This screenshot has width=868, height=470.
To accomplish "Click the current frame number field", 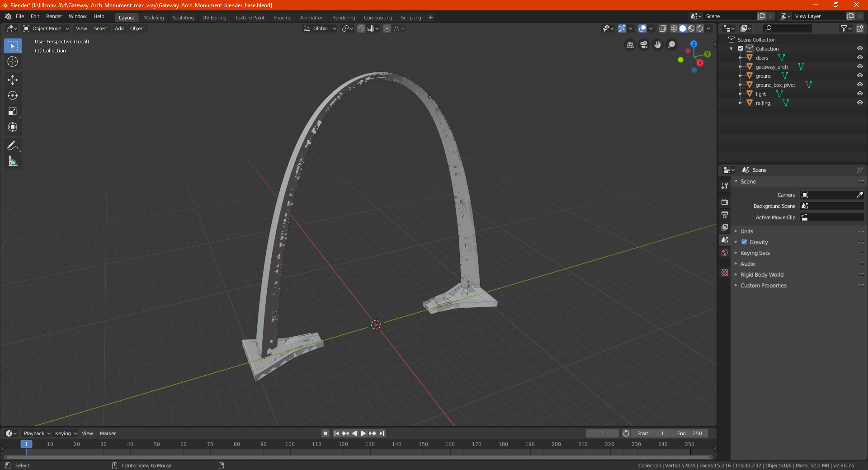I will [x=602, y=433].
